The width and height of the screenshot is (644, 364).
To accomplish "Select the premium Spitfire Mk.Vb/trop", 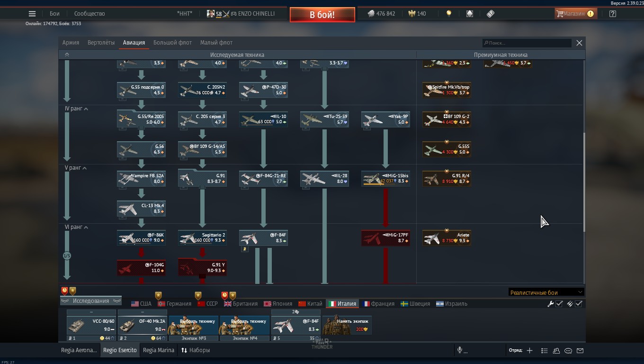I will 447,90.
